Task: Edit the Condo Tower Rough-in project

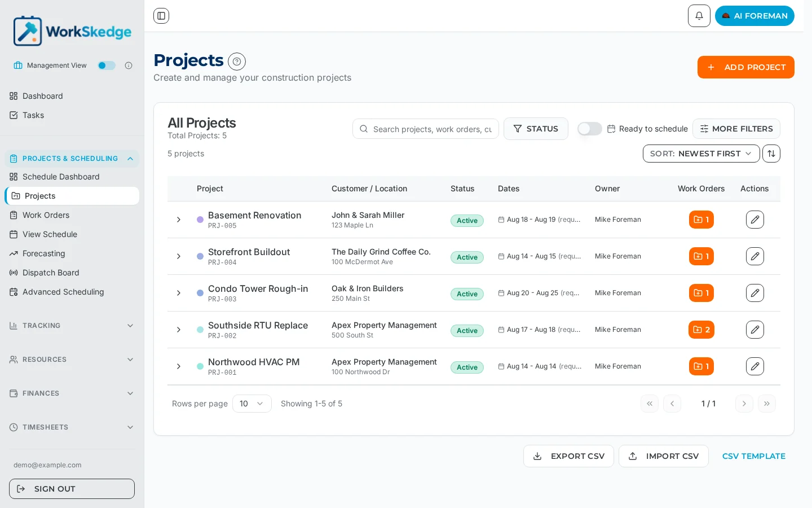Action: (755, 293)
